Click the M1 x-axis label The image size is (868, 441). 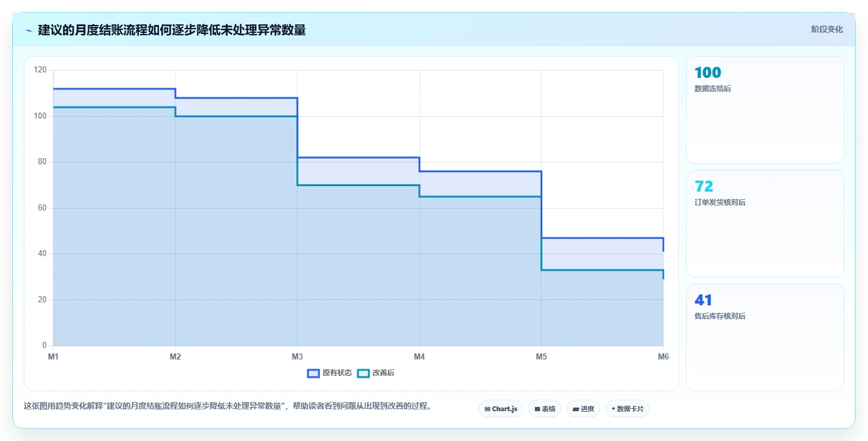pyautogui.click(x=54, y=357)
